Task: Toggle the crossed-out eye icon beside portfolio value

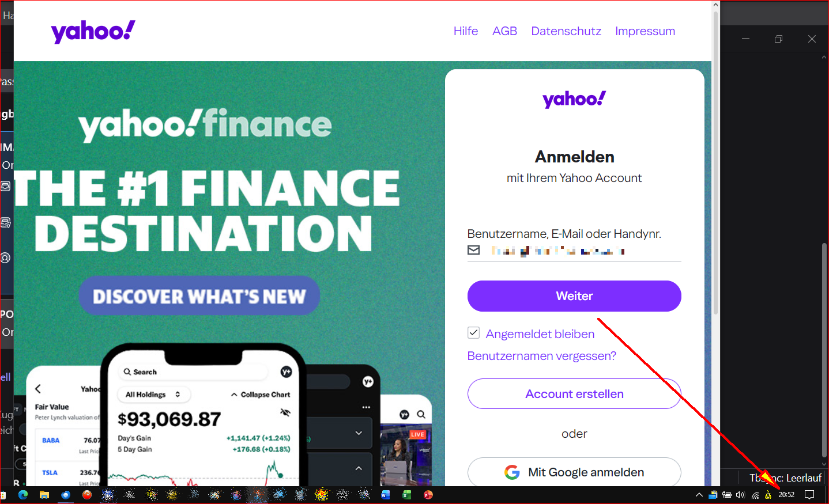Action: pos(285,412)
